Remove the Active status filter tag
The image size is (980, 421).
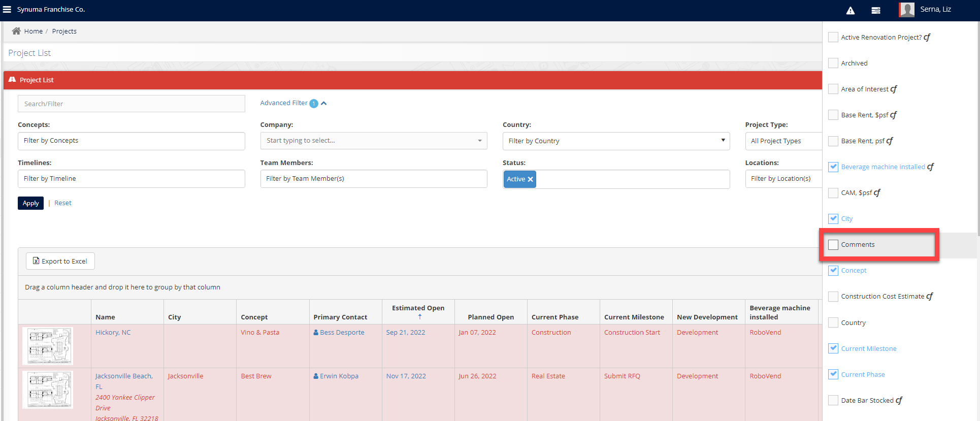click(531, 179)
